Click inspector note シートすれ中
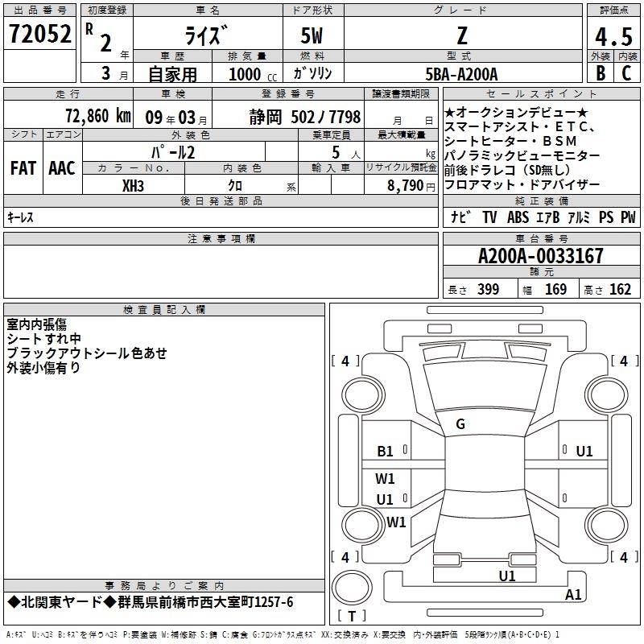The image size is (644, 644). pyautogui.click(x=44, y=338)
